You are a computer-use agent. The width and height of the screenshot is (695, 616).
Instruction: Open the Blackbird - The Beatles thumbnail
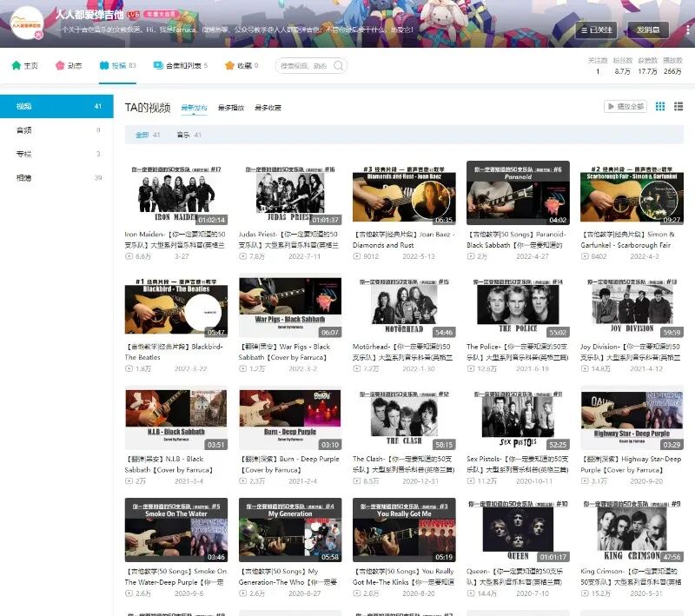(x=176, y=305)
